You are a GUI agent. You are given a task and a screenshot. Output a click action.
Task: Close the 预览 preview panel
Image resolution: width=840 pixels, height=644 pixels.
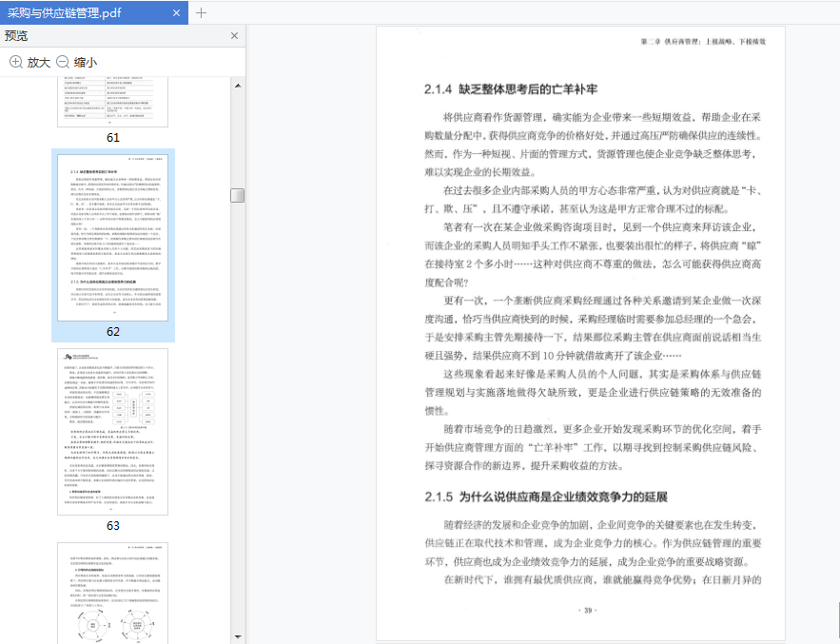pyautogui.click(x=235, y=36)
